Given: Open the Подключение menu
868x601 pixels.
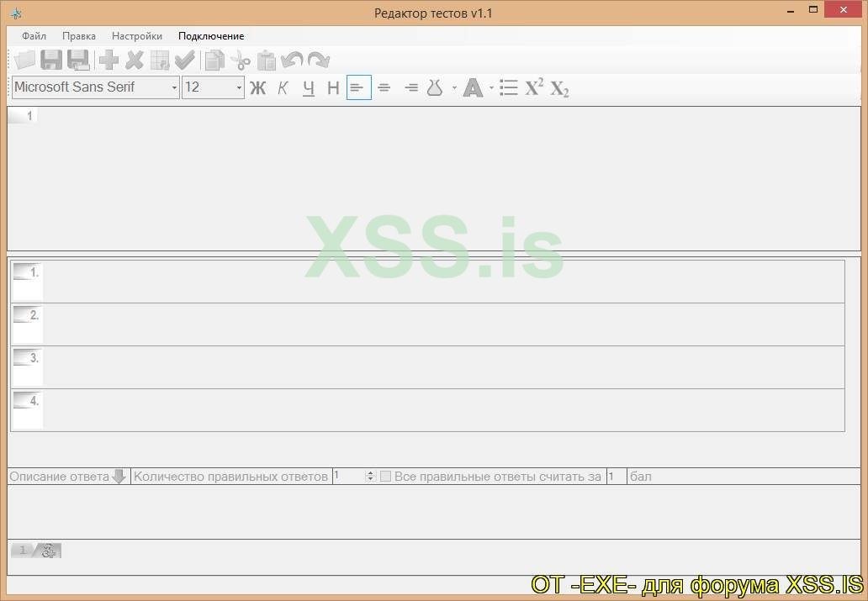Looking at the screenshot, I should [x=210, y=36].
